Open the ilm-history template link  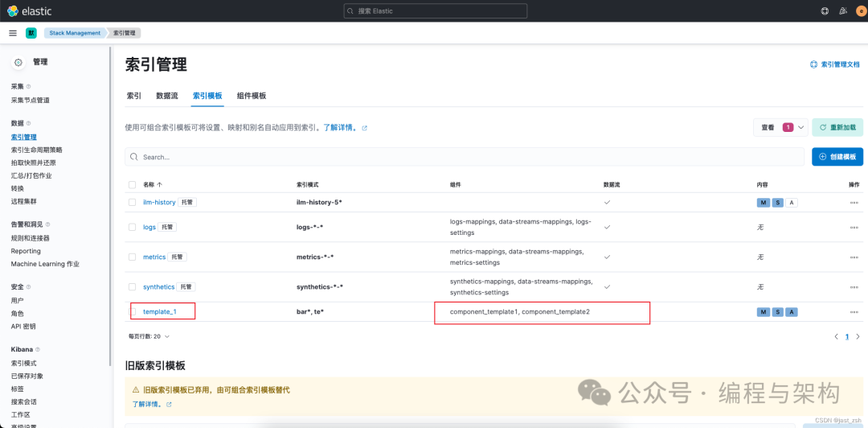pos(159,203)
